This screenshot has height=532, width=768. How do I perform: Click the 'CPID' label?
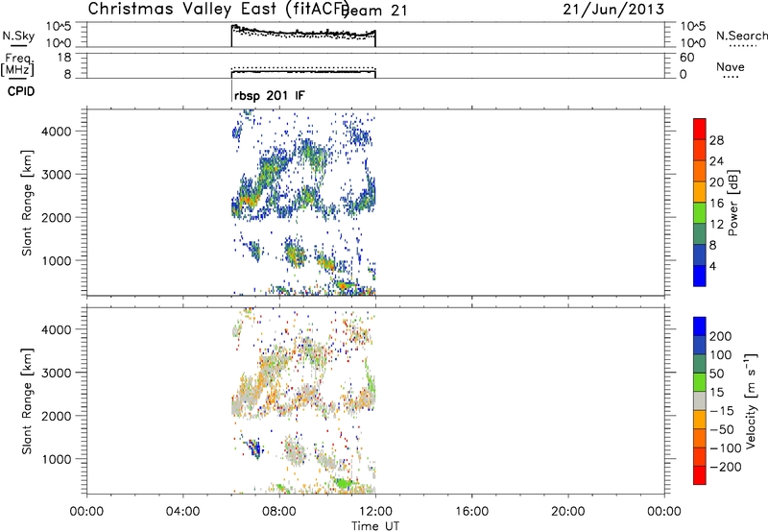[x=21, y=91]
